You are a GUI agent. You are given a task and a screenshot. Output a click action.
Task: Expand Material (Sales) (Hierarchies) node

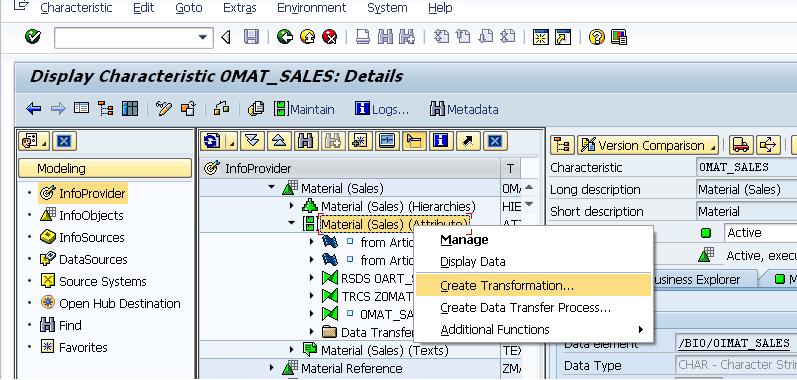[x=291, y=206]
